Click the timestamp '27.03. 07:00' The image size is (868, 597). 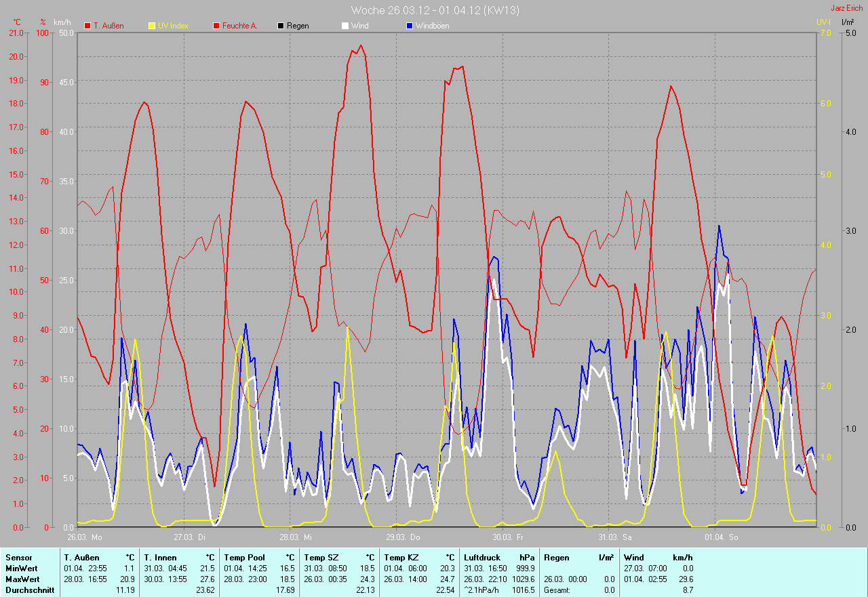646,568
